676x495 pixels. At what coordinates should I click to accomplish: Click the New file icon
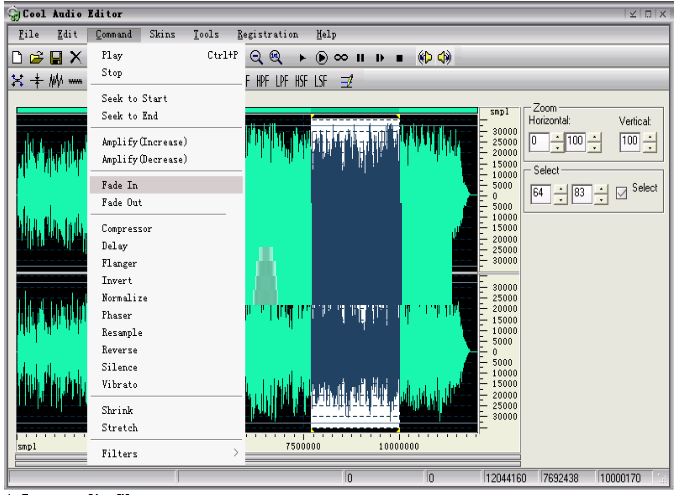pyautogui.click(x=18, y=57)
